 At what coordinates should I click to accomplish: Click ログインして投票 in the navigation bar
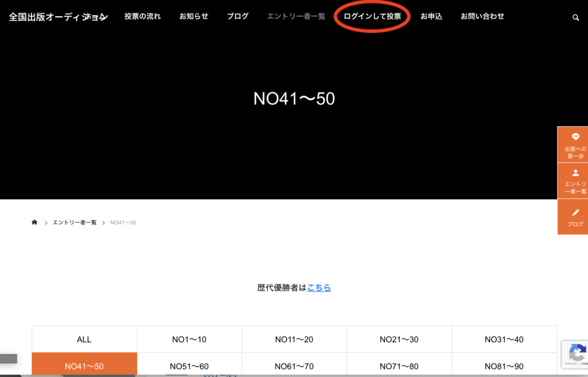coord(372,17)
